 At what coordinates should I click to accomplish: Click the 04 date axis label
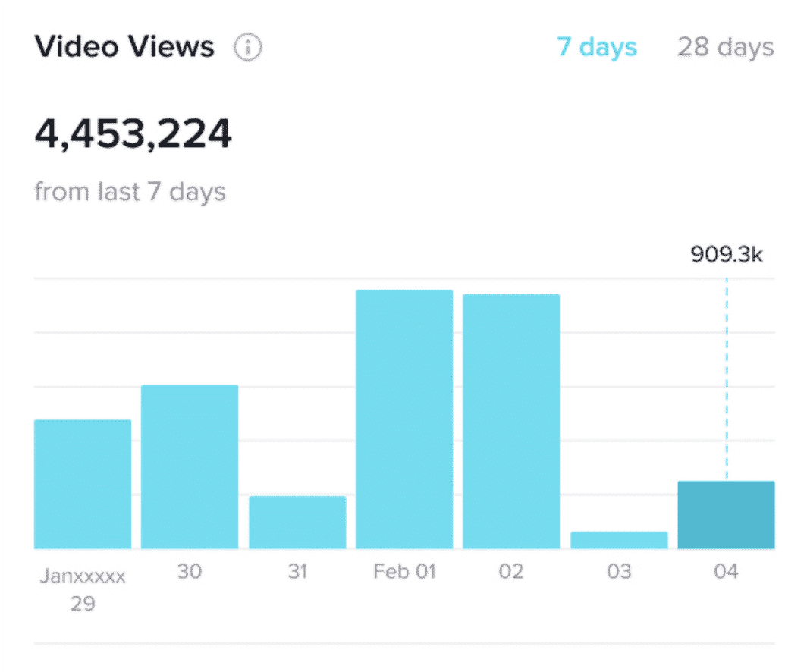tap(726, 572)
